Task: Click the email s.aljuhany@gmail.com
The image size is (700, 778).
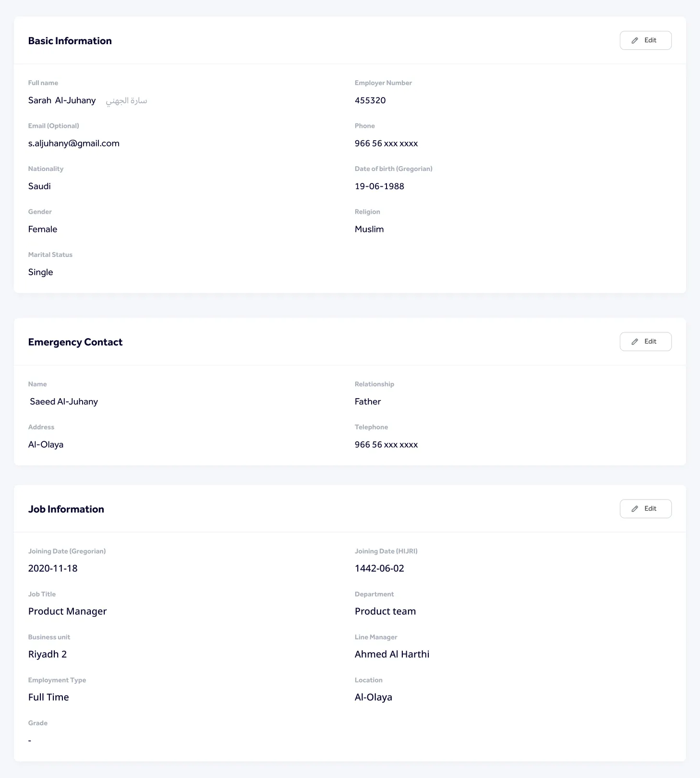Action: click(x=73, y=144)
